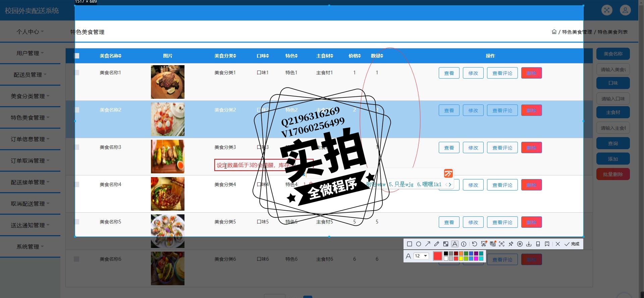The image size is (644, 298).
Task: Click the translate screenshot icon
Action: [x=493, y=244]
